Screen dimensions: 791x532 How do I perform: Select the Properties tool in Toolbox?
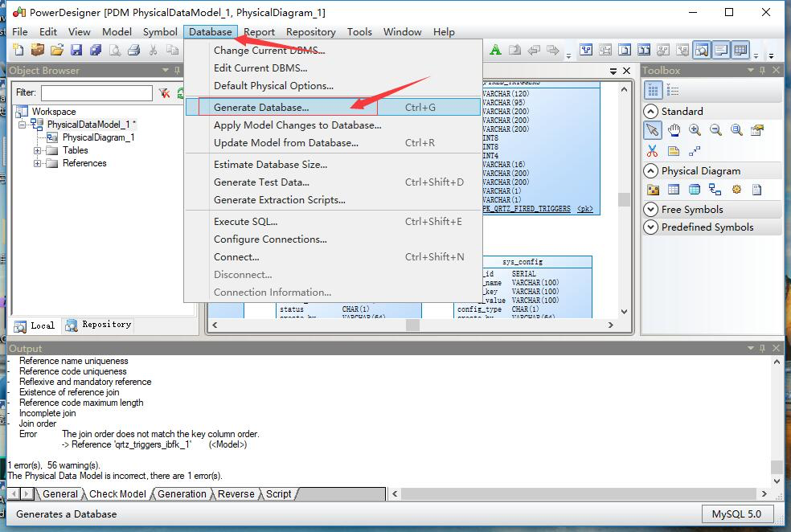757,131
